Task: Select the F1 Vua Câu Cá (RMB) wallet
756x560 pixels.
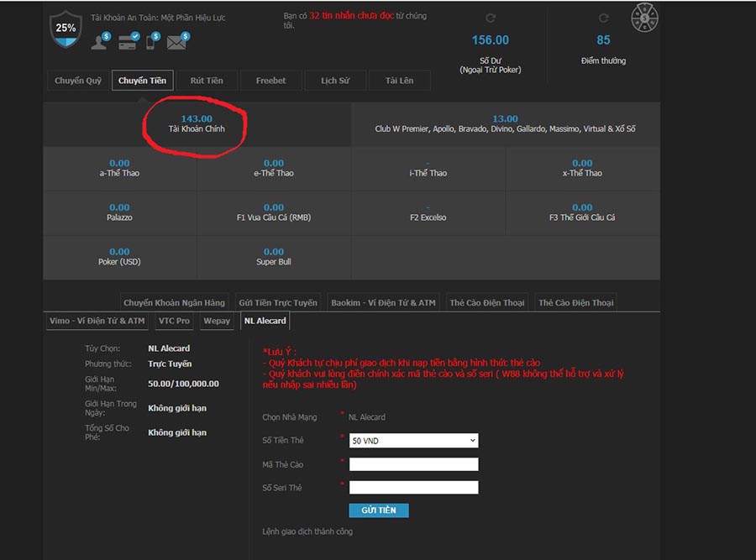Action: 274,212
